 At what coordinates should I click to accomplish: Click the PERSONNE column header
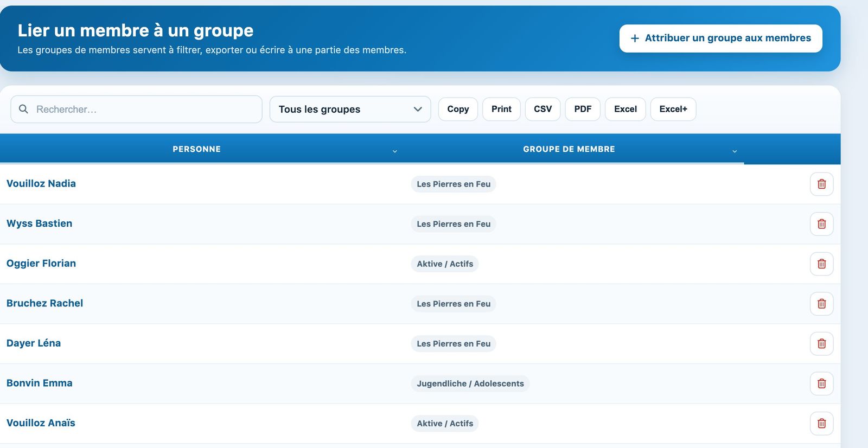[x=196, y=149]
